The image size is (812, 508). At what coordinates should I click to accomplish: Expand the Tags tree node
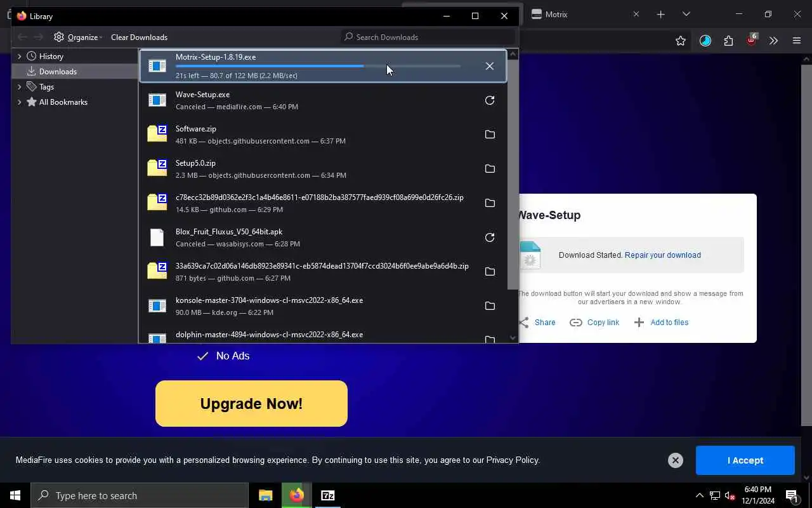pos(19,87)
